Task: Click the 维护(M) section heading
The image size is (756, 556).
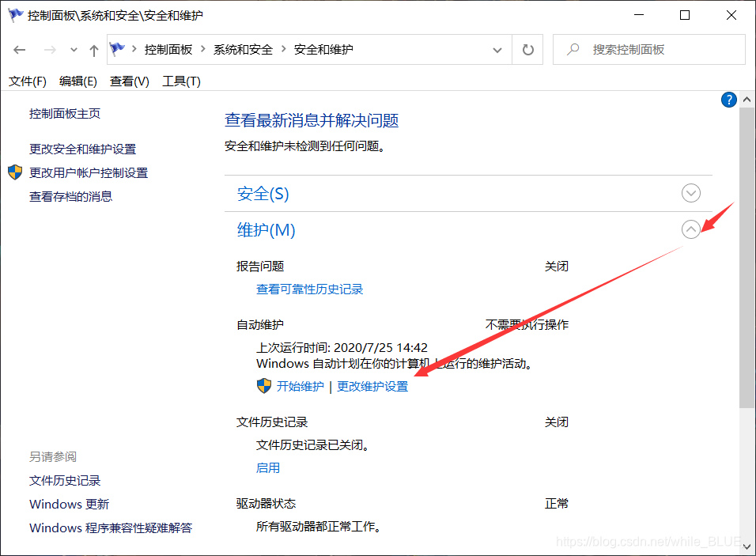Action: pos(266,230)
